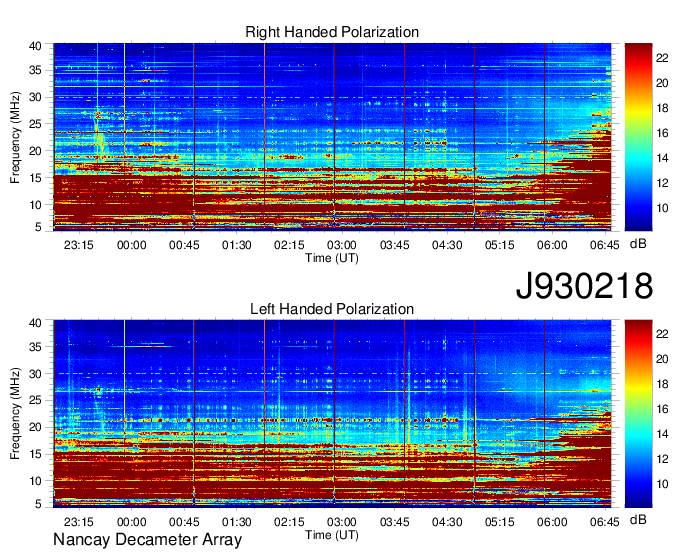Click the 'Left Handed Polarization' title
The image size is (680, 552).
tap(332, 309)
